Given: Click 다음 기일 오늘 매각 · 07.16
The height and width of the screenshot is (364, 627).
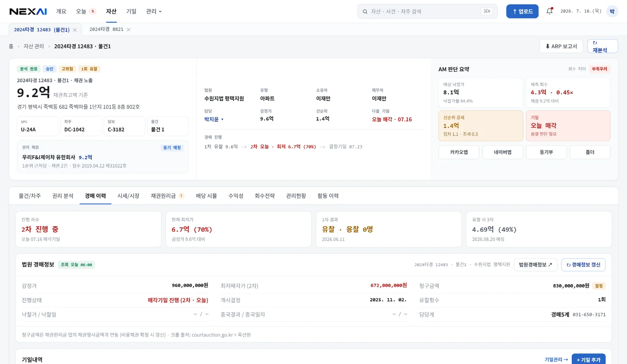Looking at the screenshot, I should (x=392, y=119).
